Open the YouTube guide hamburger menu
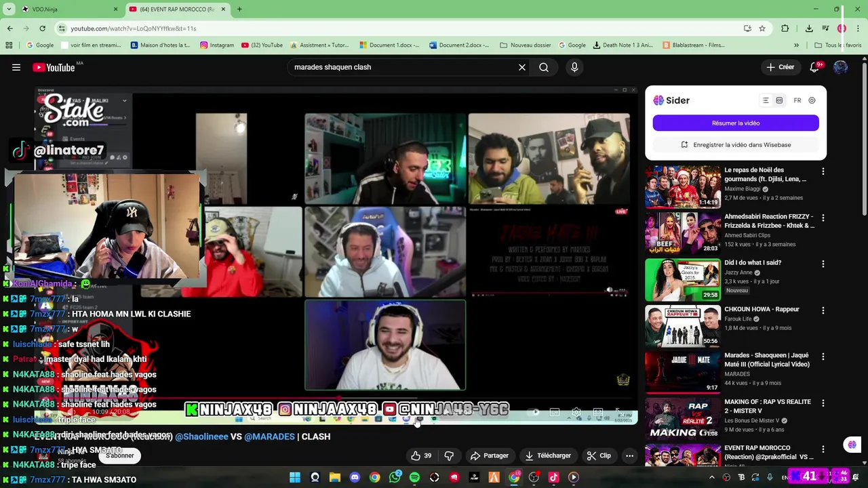 16,67
